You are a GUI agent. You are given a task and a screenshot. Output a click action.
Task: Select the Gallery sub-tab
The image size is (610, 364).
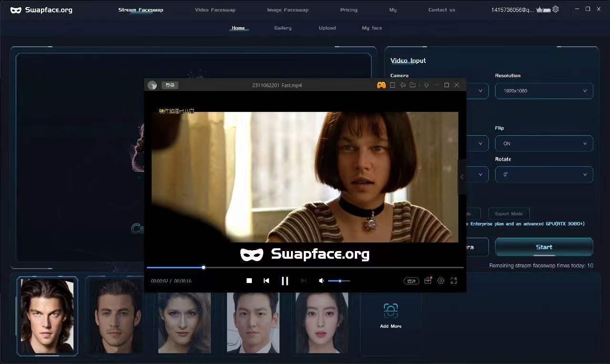tap(283, 28)
